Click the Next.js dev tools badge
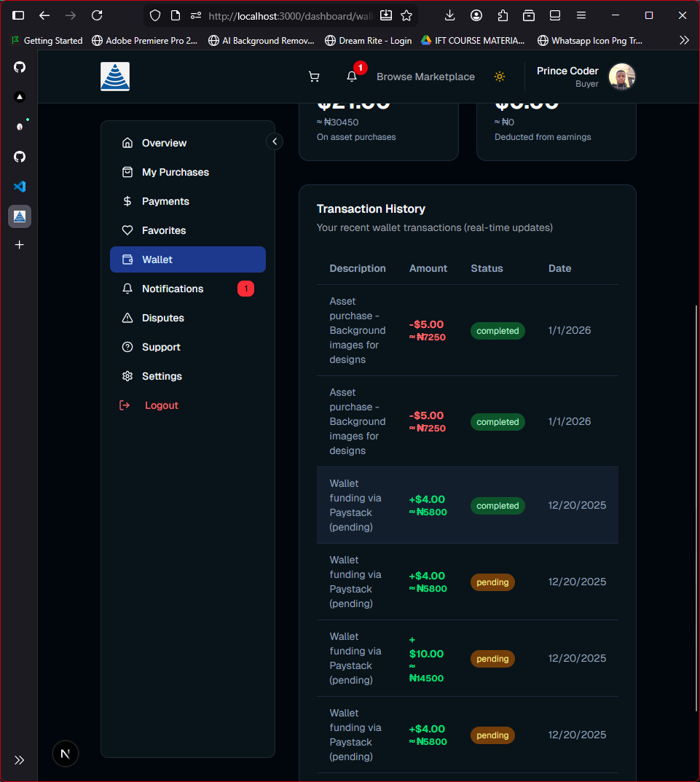 coord(66,754)
